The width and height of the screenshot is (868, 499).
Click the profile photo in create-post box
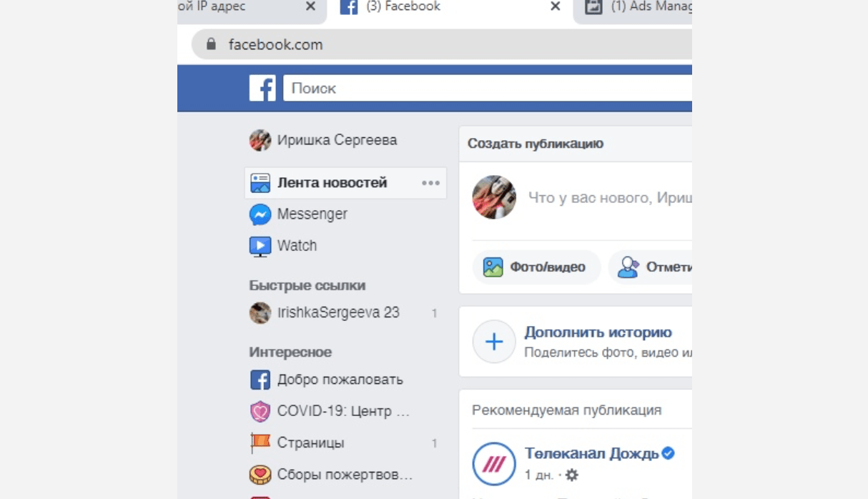[494, 197]
